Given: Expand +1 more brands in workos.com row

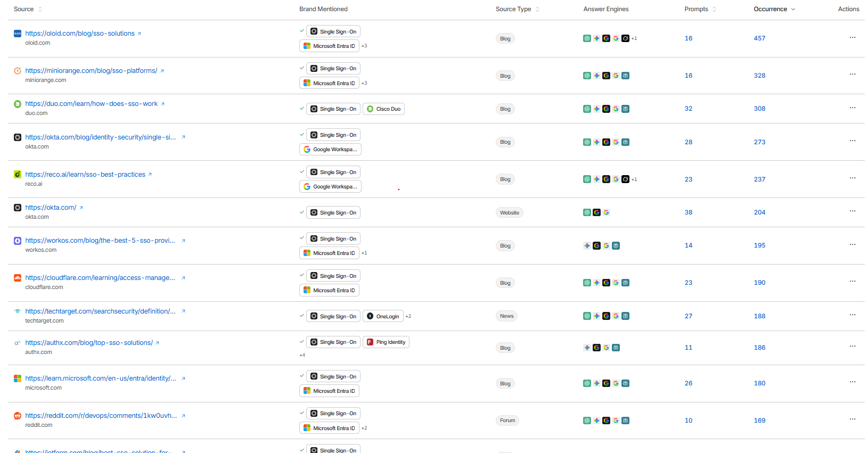Looking at the screenshot, I should (x=364, y=253).
